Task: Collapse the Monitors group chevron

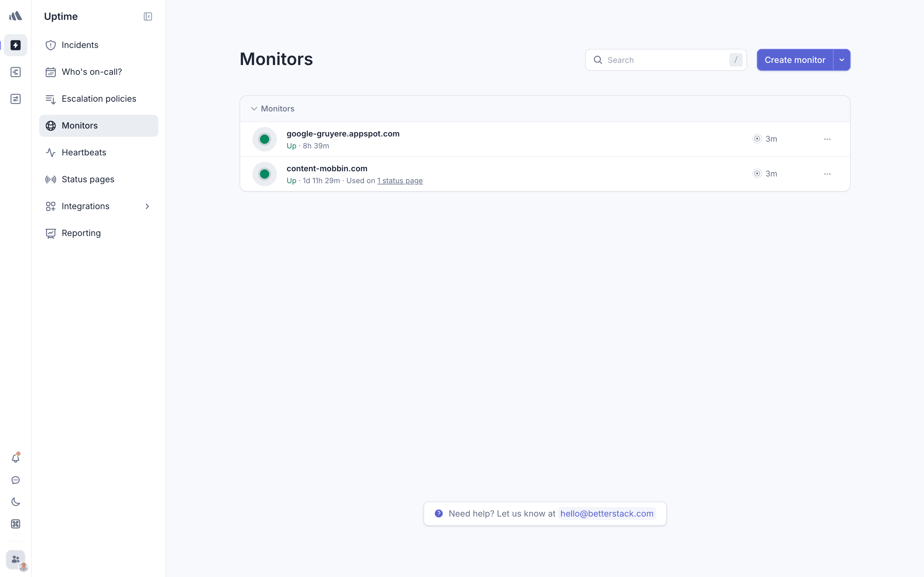Action: click(254, 109)
